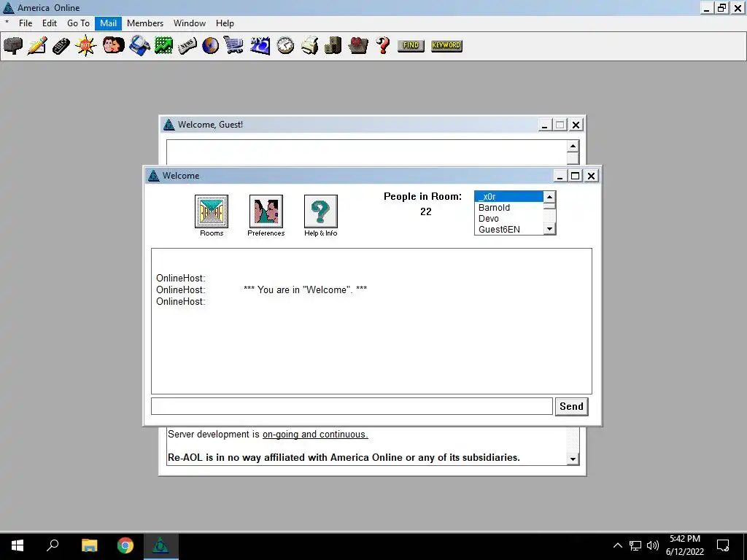
Task: Click the KEYWORD toolbar button
Action: click(446, 45)
